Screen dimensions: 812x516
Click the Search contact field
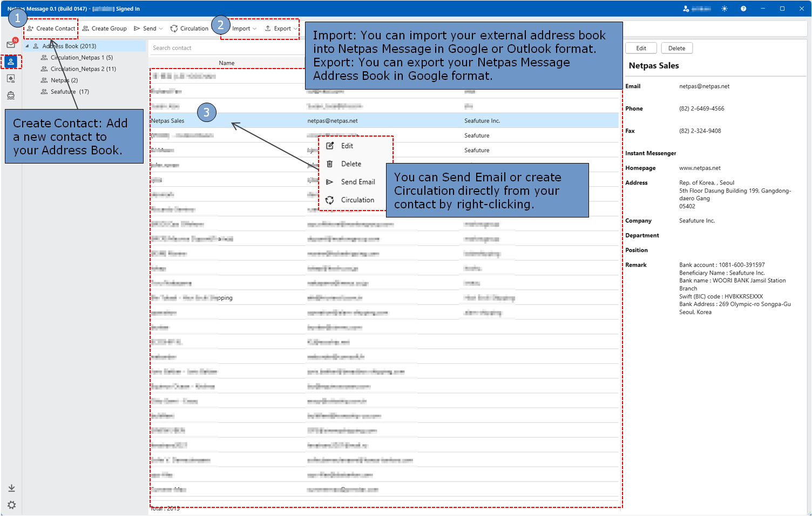pyautogui.click(x=227, y=48)
